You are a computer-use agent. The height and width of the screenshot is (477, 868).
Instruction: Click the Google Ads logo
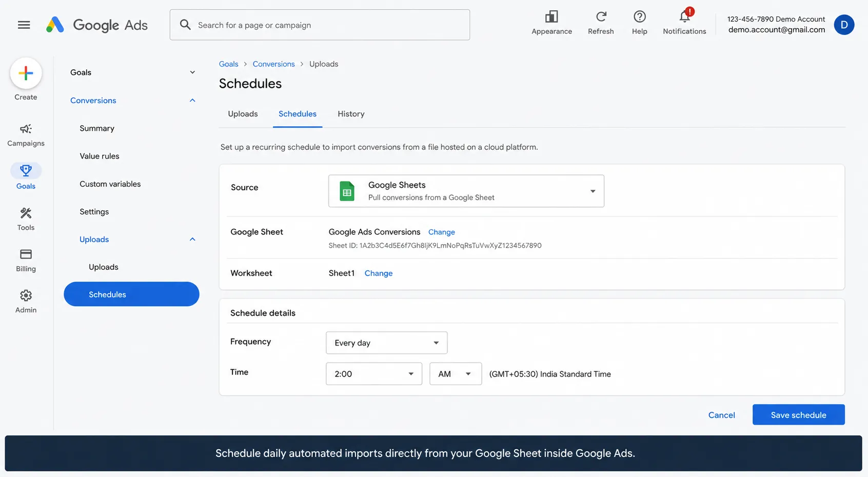pyautogui.click(x=96, y=25)
